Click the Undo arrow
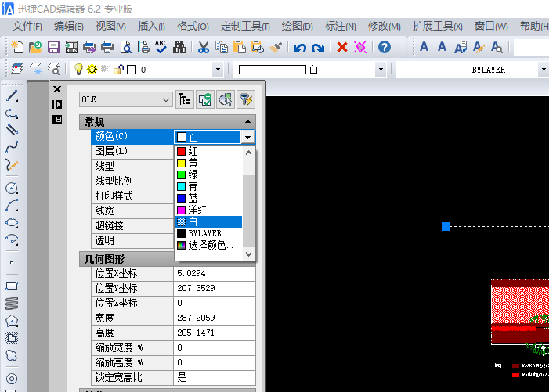 (300, 47)
